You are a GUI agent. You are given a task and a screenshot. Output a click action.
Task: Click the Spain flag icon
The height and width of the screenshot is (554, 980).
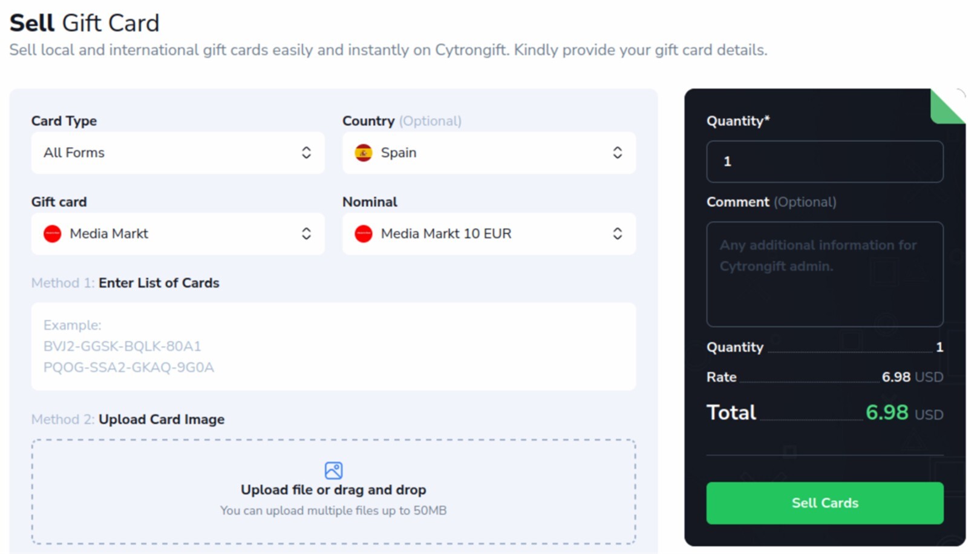pos(363,153)
